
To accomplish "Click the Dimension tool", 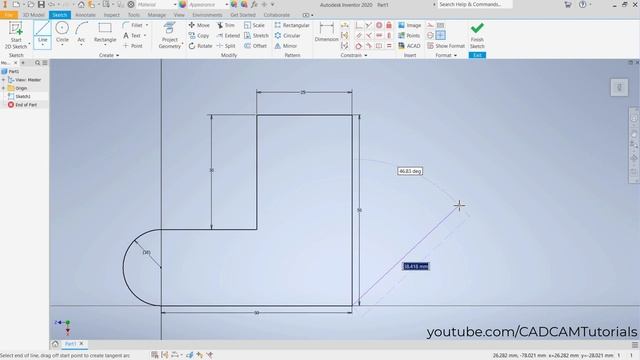I will pos(326,33).
